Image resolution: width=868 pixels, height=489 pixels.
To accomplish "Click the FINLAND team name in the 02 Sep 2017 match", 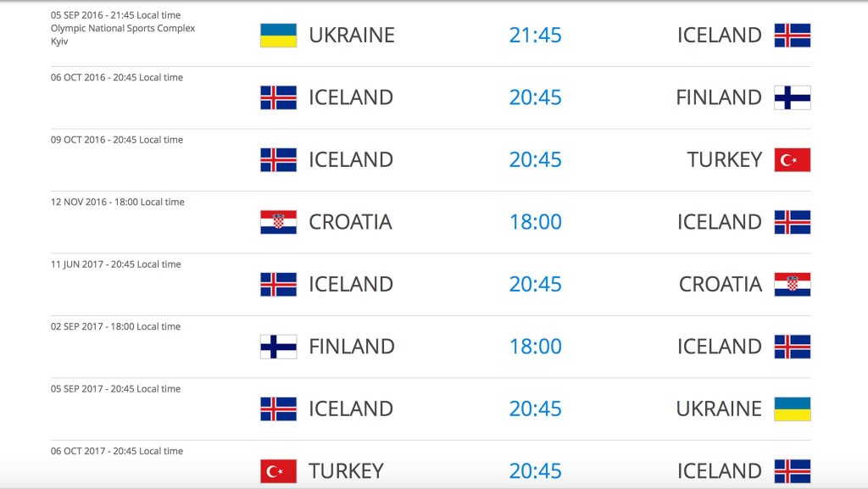I will [352, 347].
